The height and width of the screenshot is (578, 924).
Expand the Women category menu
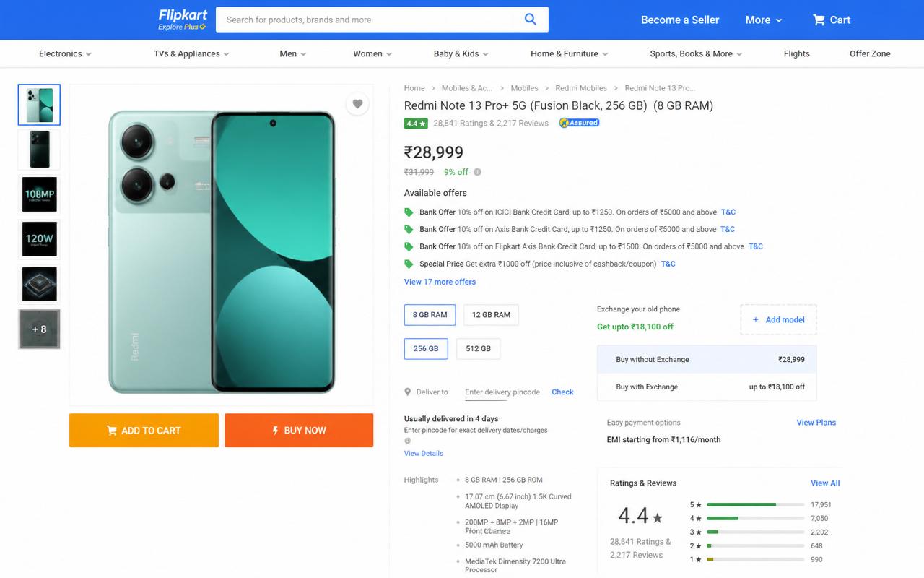coord(372,53)
